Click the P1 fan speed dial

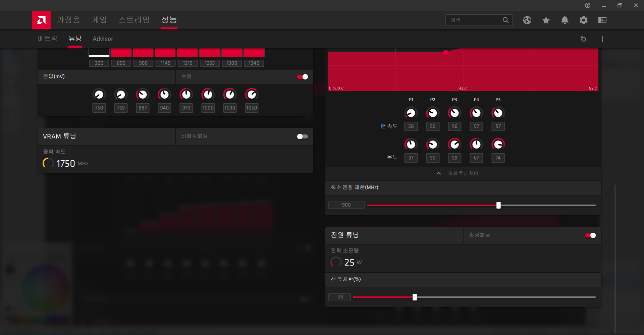[411, 113]
